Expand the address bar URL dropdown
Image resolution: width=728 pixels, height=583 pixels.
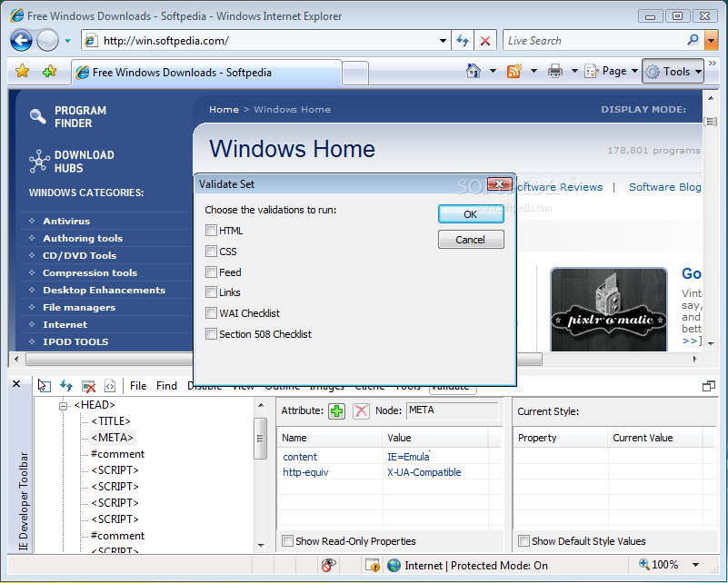(443, 41)
